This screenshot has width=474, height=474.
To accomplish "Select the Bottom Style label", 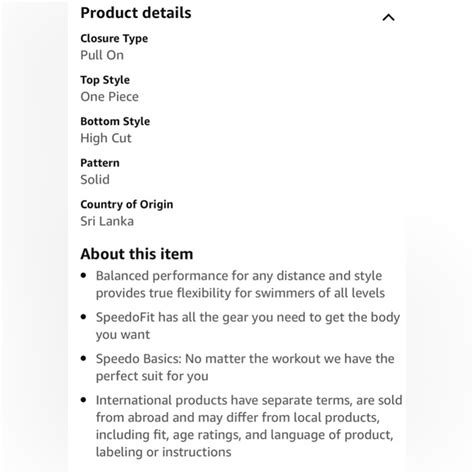I will point(115,121).
